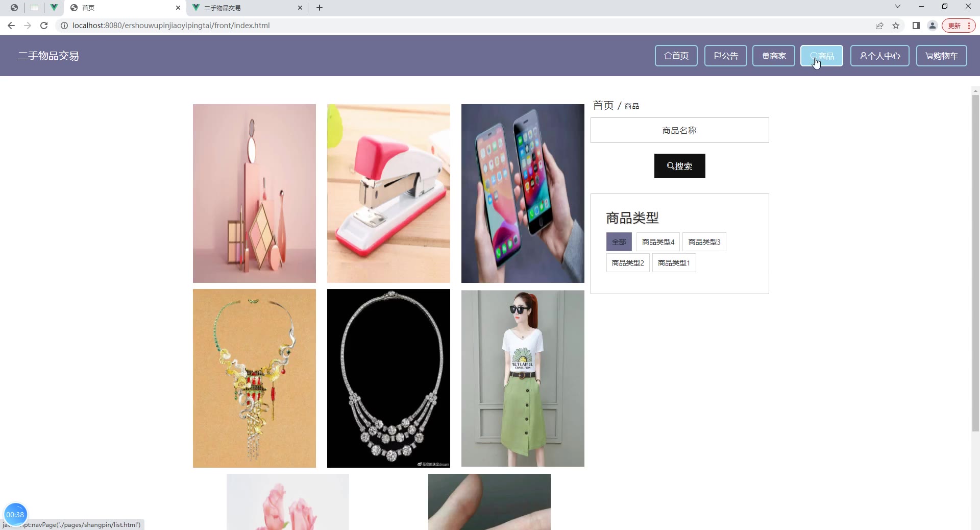Click the 商品名称 search field
This screenshot has height=530, width=980.
[679, 131]
